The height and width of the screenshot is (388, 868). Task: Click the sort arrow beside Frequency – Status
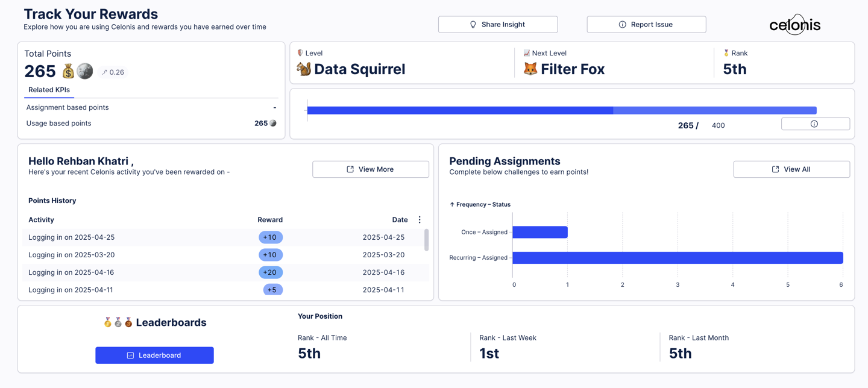tap(452, 205)
